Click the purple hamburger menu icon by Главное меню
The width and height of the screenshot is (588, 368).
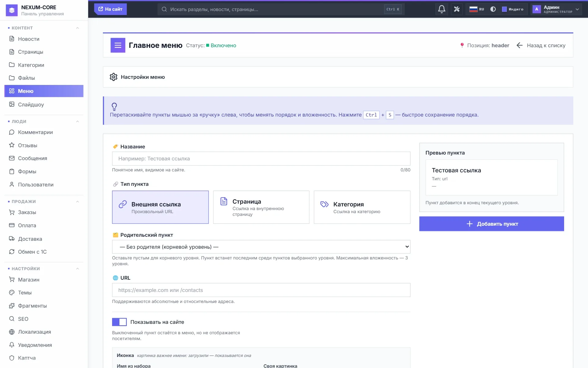(x=118, y=45)
